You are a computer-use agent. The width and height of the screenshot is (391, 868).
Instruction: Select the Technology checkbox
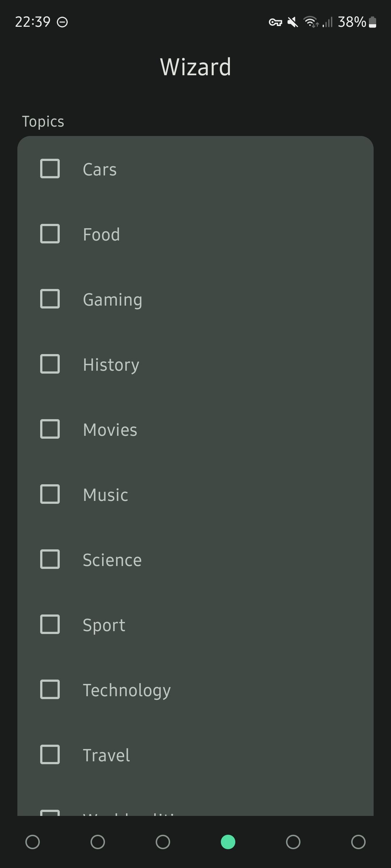coord(50,689)
